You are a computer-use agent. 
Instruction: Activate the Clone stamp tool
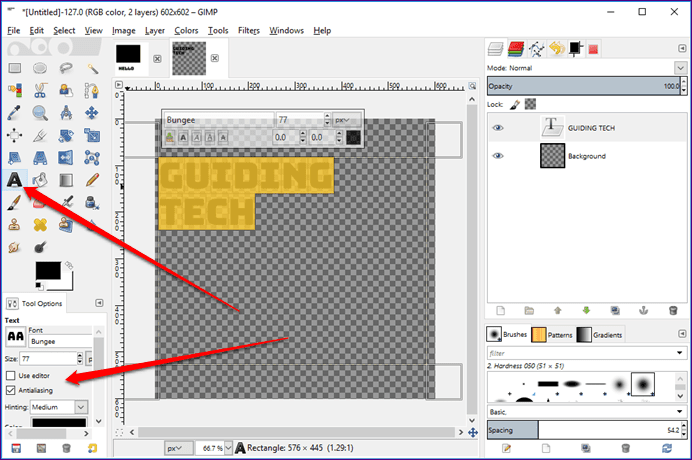click(x=15, y=225)
